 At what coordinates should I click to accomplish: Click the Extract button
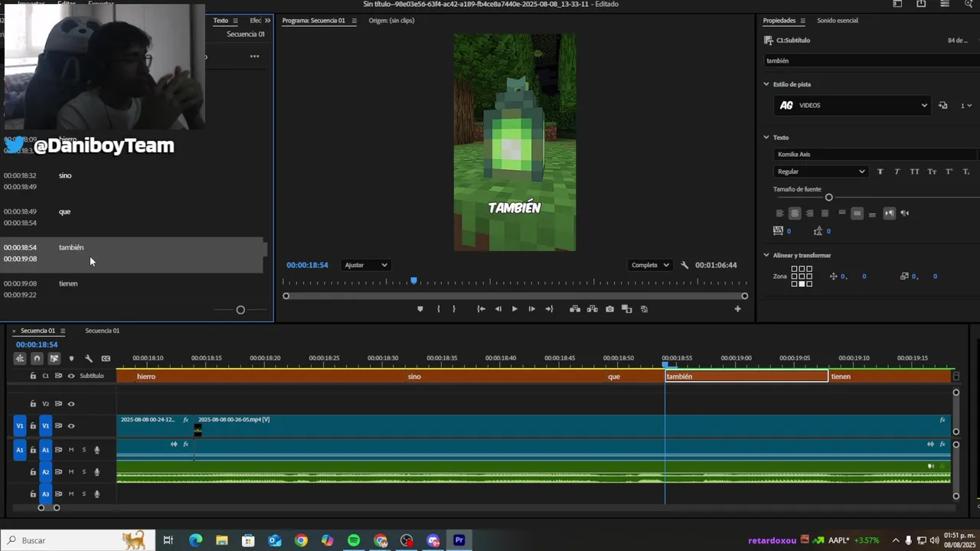593,309
